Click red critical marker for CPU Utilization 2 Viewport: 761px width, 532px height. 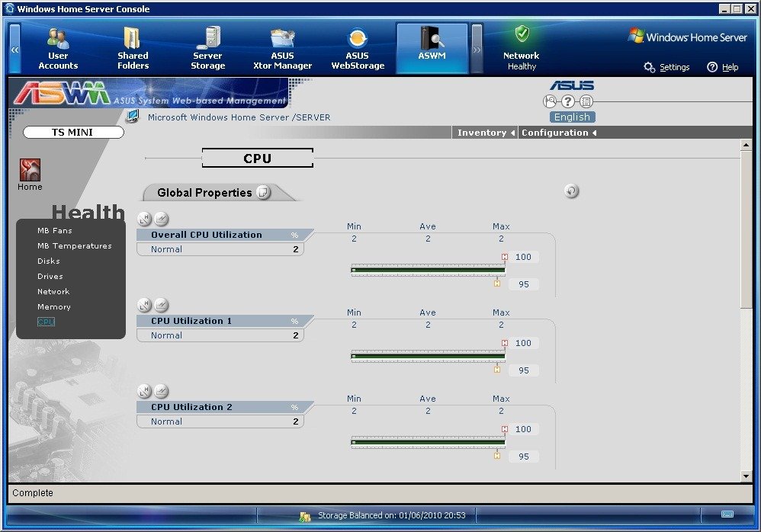point(505,429)
